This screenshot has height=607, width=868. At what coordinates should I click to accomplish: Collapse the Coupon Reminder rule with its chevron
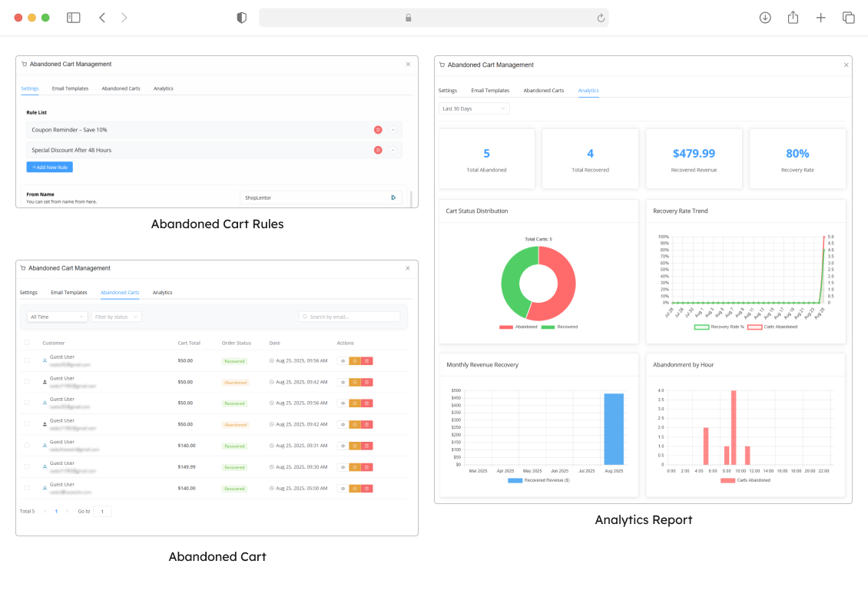393,130
